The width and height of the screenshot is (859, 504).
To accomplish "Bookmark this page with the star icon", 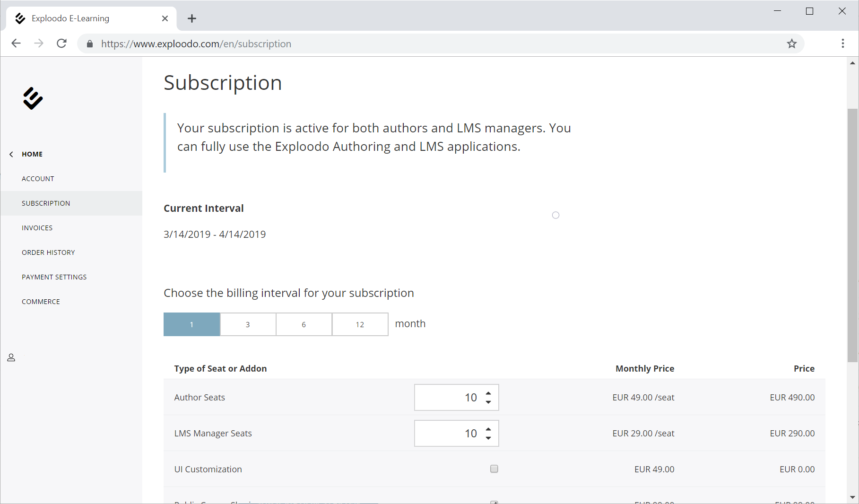I will point(791,44).
